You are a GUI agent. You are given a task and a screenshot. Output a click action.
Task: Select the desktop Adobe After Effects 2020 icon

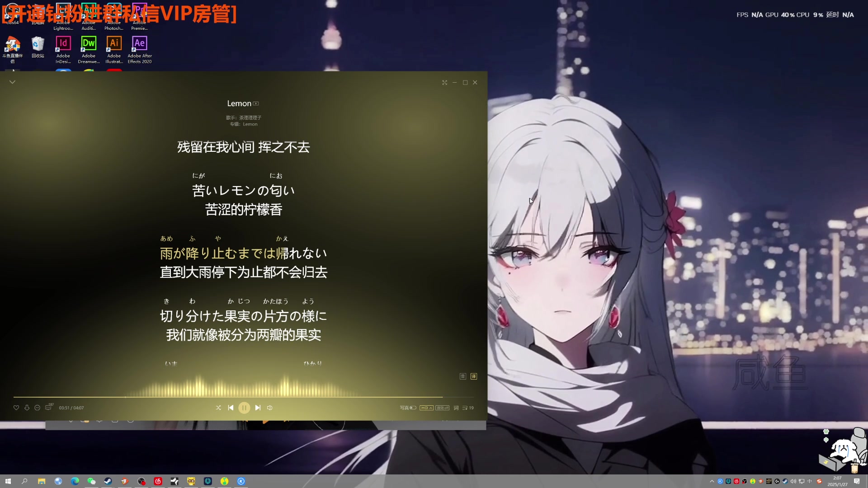pos(140,50)
